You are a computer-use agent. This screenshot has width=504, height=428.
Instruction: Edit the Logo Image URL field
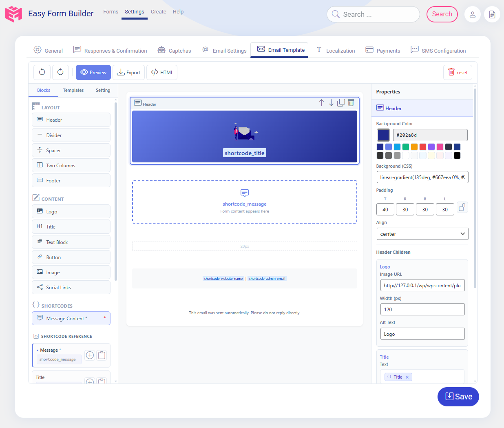422,285
